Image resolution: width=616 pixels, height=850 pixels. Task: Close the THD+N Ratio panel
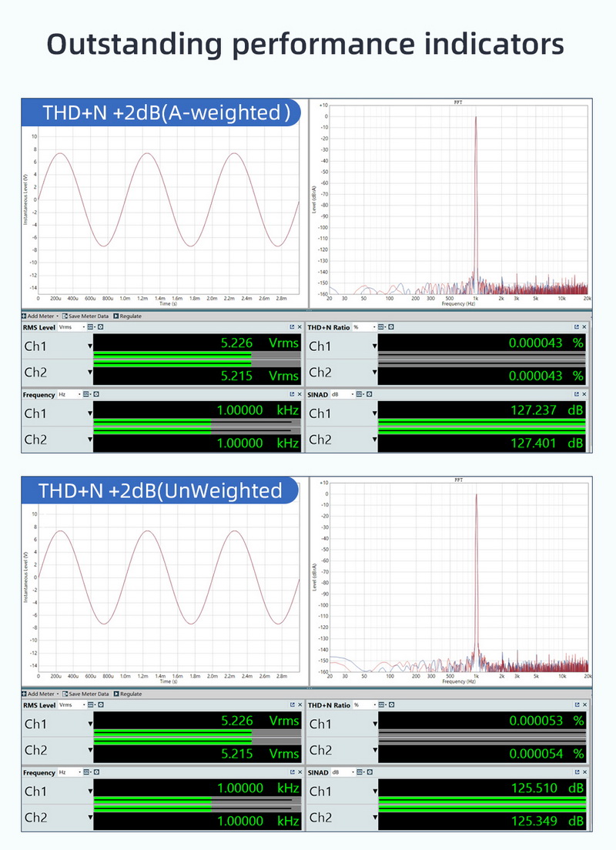coord(584,326)
